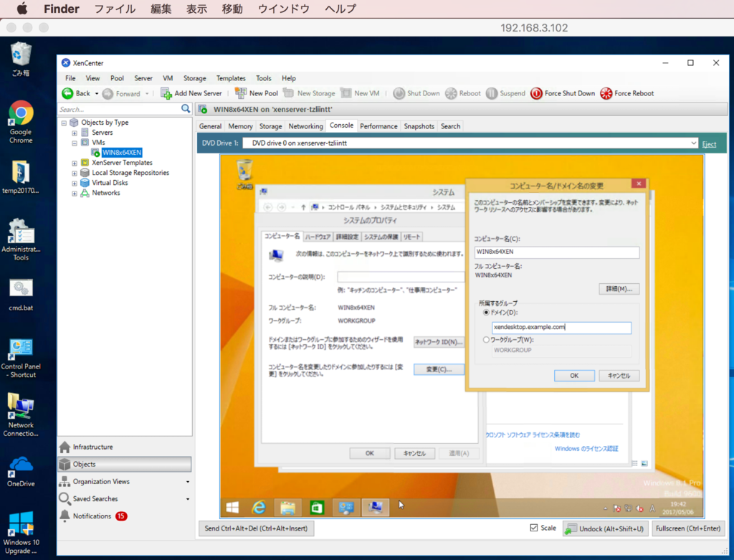
Task: Select the outer desktop Recycle Bin icon
Action: pos(21,59)
